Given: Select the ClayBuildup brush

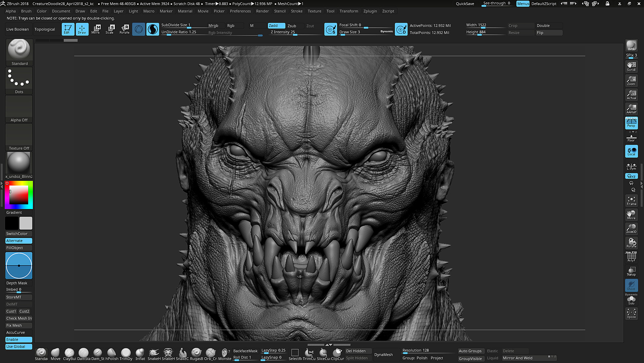Looking at the screenshot, I should [70, 354].
